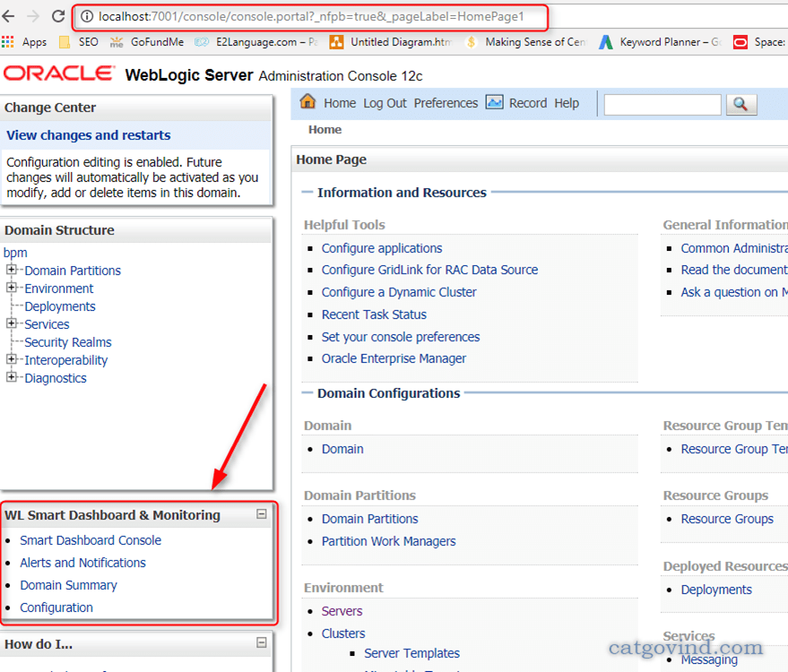The width and height of the screenshot is (788, 672).
Task: Open the Preferences menu item
Action: (x=446, y=102)
